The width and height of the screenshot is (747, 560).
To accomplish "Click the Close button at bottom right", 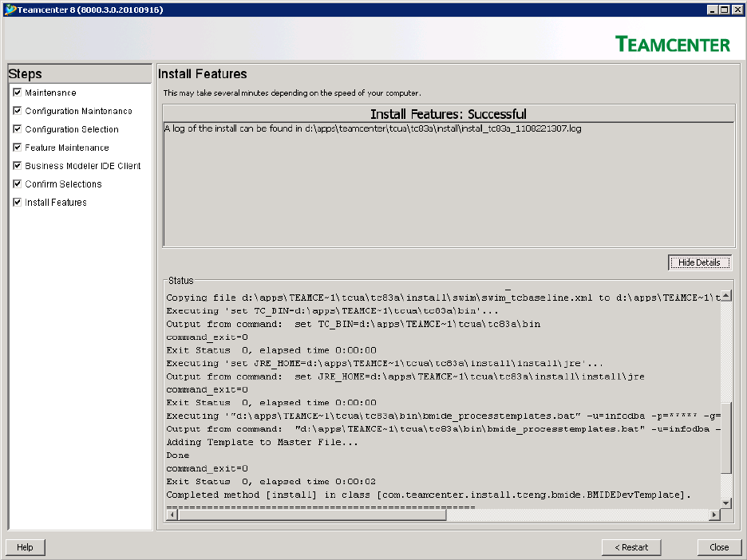I will click(x=719, y=547).
